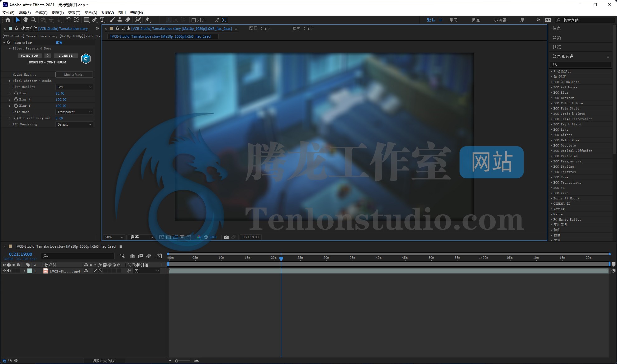Open the Blur Quality dropdown set to Box

[74, 87]
